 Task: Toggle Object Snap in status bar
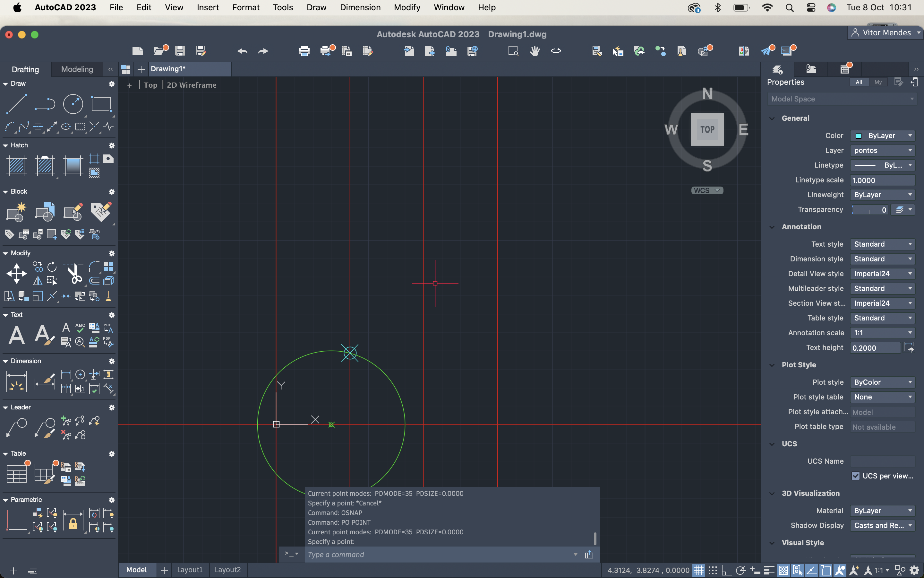[x=826, y=570]
